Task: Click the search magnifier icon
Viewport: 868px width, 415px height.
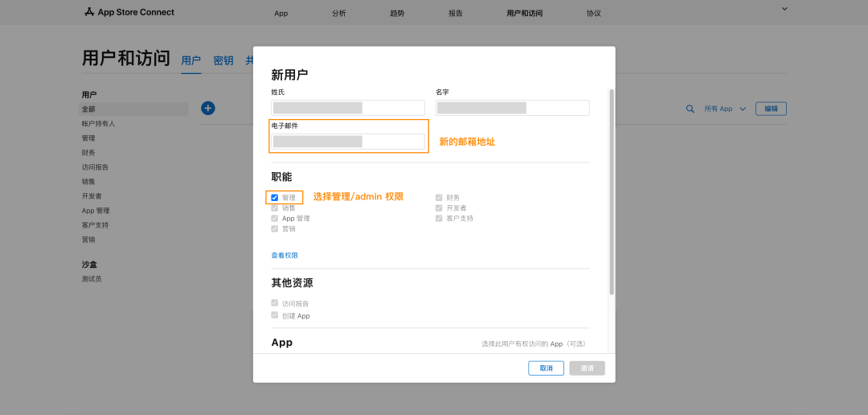Action: pyautogui.click(x=690, y=109)
